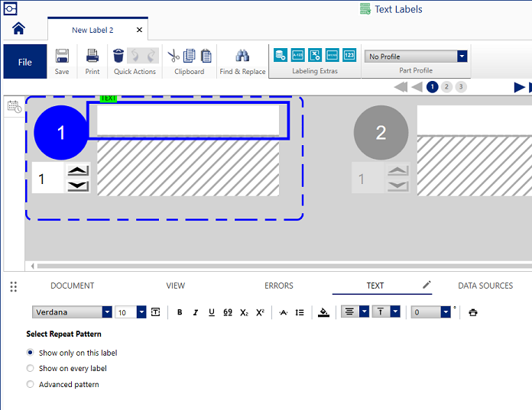The height and width of the screenshot is (410, 532).
Task: Switch to the DOCUMENT tab
Action: (x=73, y=286)
